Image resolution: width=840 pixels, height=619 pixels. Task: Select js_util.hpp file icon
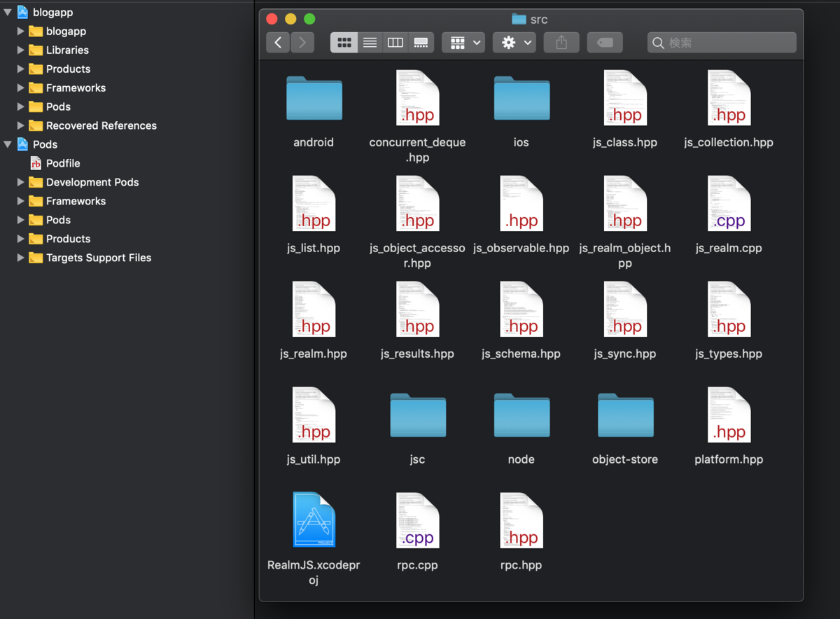(x=314, y=415)
